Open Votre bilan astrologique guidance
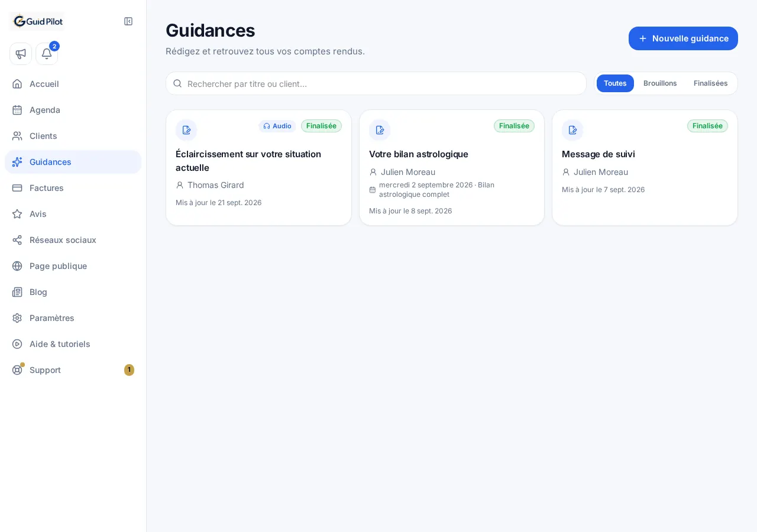The width and height of the screenshot is (757, 532). click(452, 167)
